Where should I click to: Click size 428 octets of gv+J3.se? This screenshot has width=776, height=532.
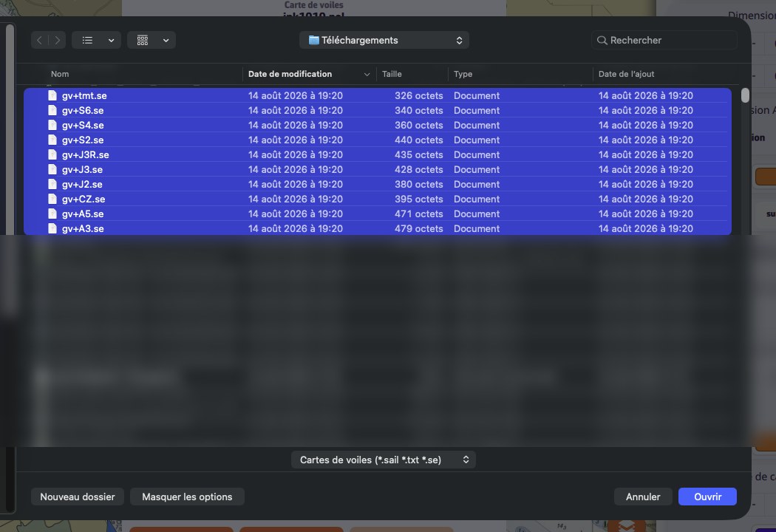[x=419, y=170]
